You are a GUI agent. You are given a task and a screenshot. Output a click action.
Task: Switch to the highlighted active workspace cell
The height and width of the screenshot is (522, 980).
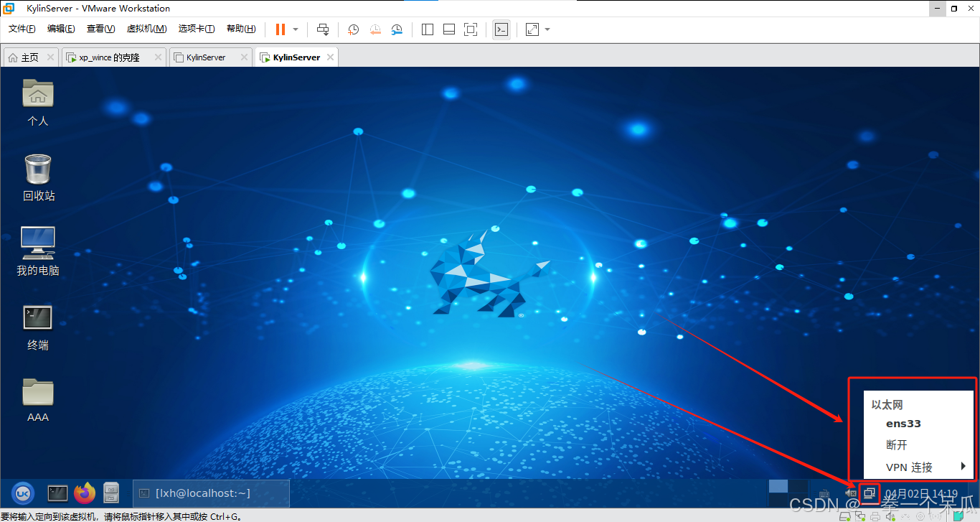(x=778, y=486)
